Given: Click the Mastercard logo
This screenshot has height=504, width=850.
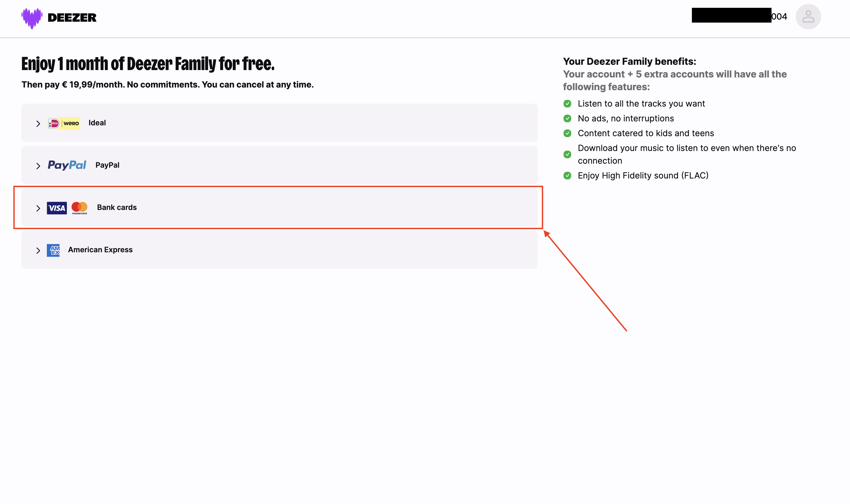Looking at the screenshot, I should click(80, 208).
